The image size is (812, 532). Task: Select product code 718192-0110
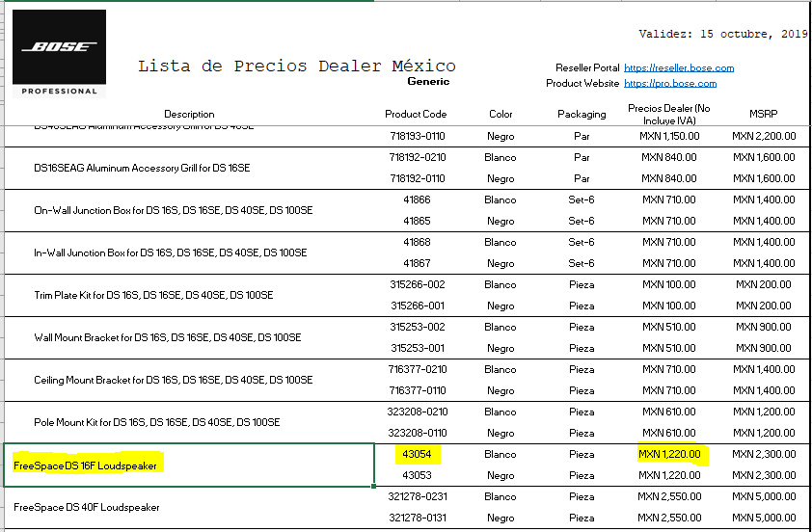418,178
